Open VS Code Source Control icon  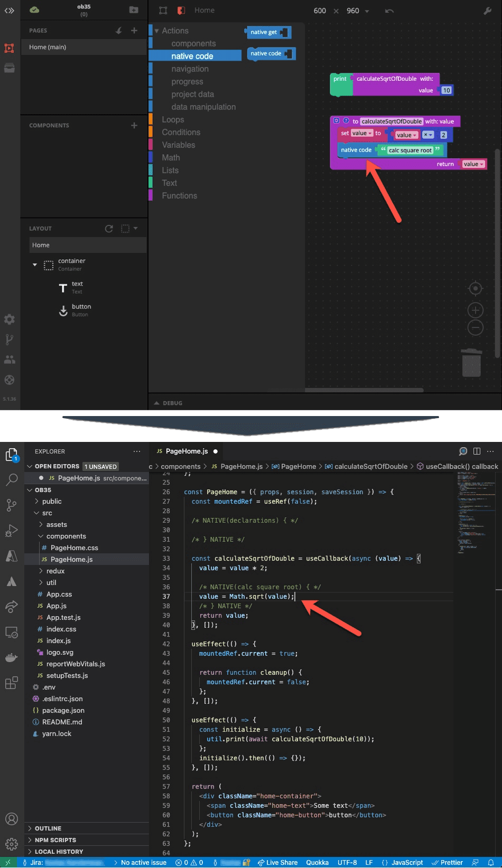[x=12, y=505]
